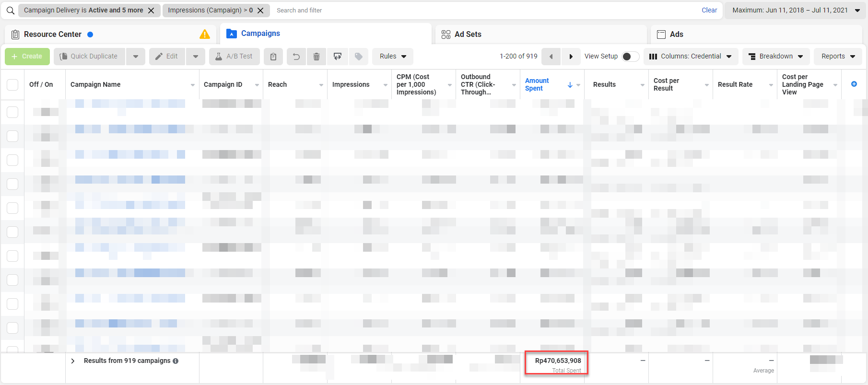Click the yellow warning triangle icon

(205, 35)
